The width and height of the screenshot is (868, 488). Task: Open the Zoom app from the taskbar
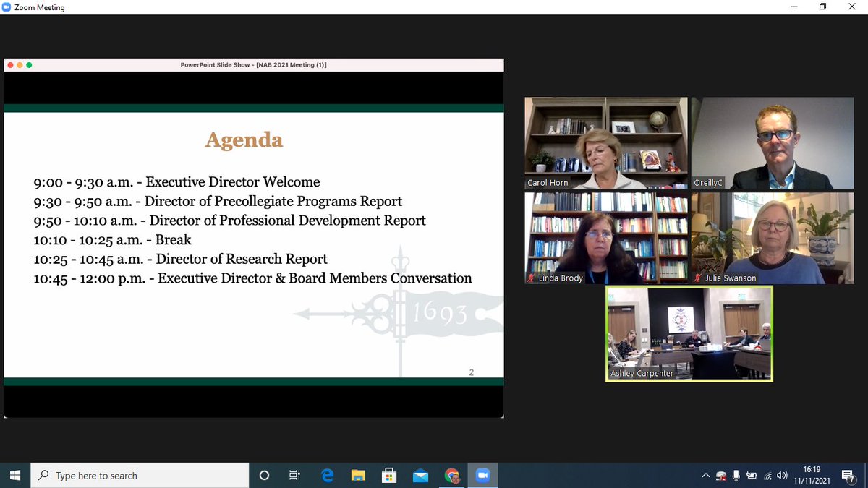tap(482, 475)
